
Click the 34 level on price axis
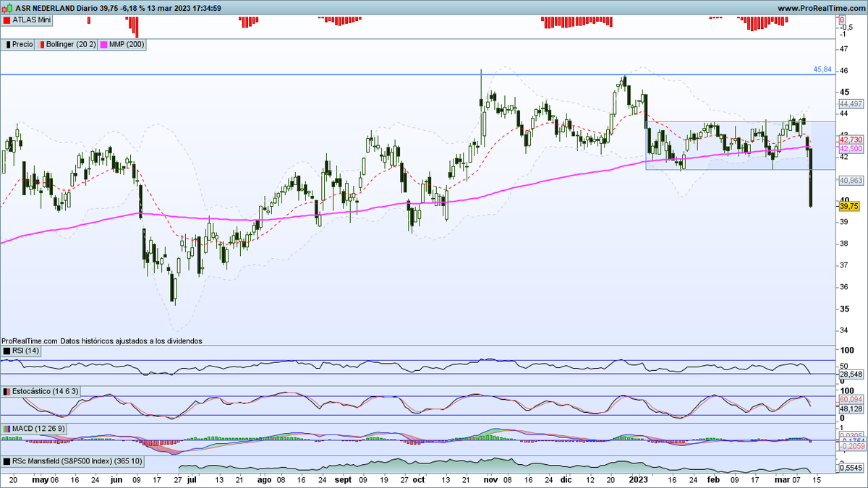(x=843, y=330)
